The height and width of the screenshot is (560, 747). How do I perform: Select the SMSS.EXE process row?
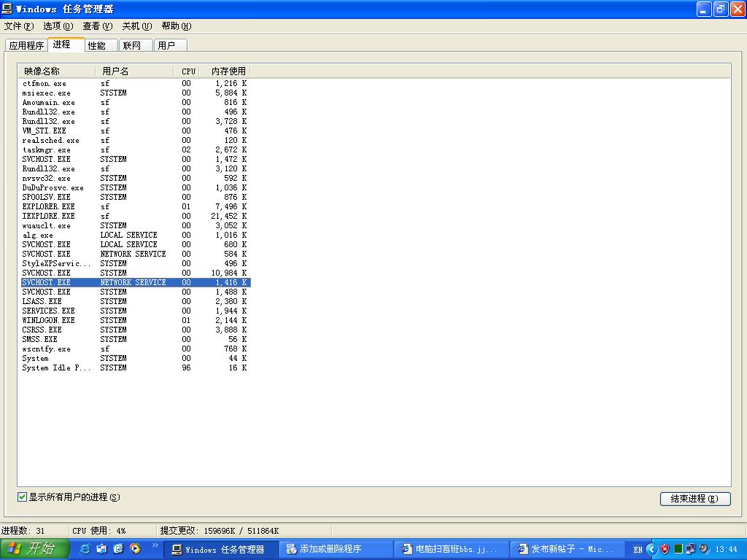click(x=135, y=340)
